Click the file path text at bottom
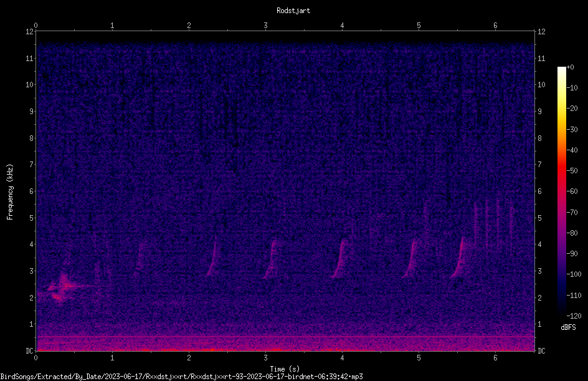This screenshot has height=381, width=588. click(x=181, y=377)
